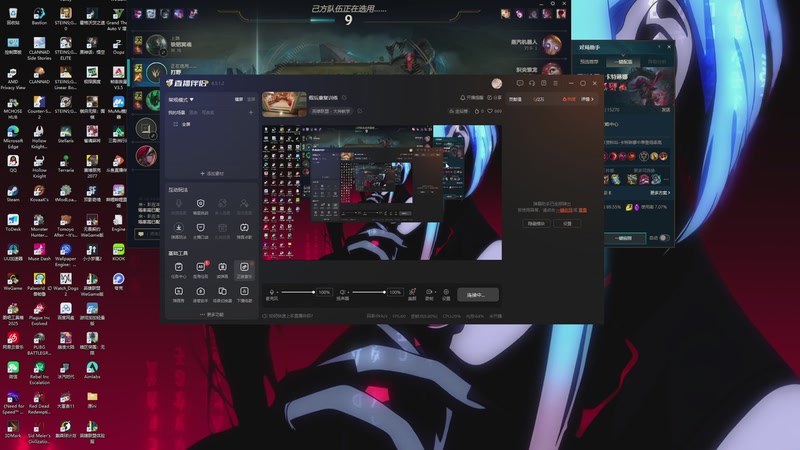The width and height of the screenshot is (800, 450).
Task: Click the microphone 100% value field
Action: pos(324,292)
